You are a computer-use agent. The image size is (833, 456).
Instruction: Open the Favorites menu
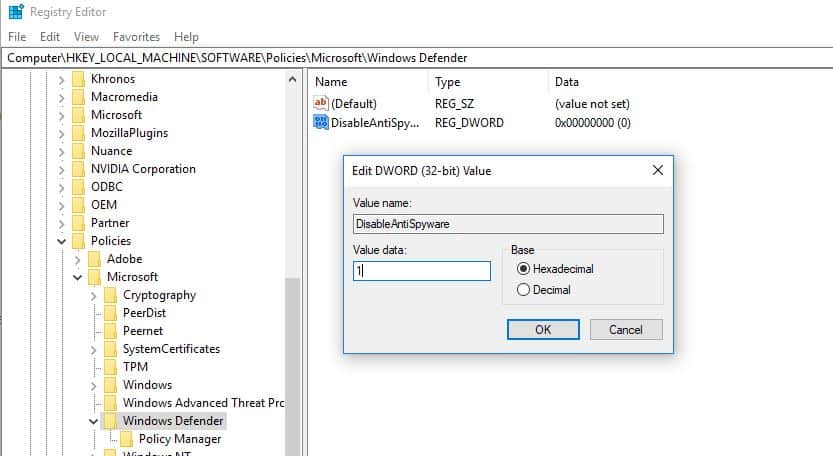pos(136,37)
